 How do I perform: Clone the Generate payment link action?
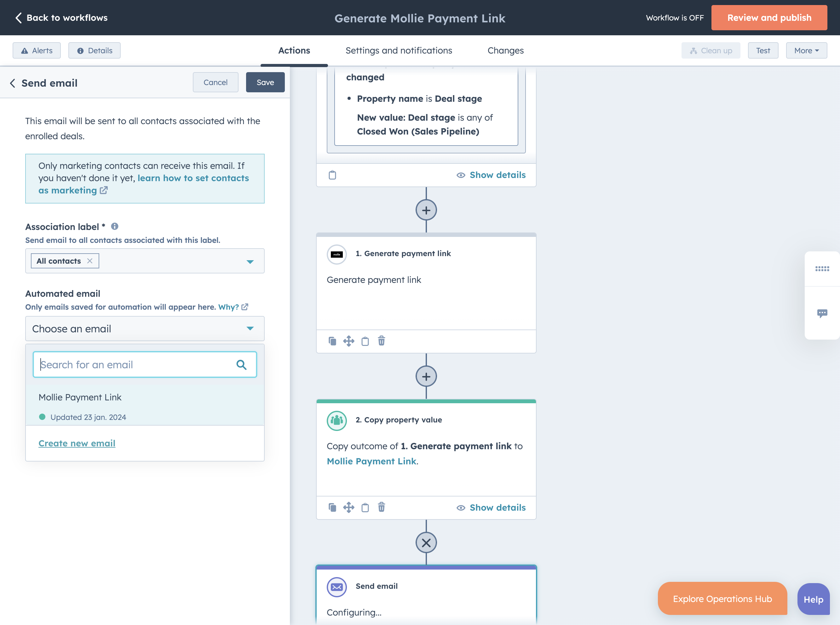coord(332,341)
